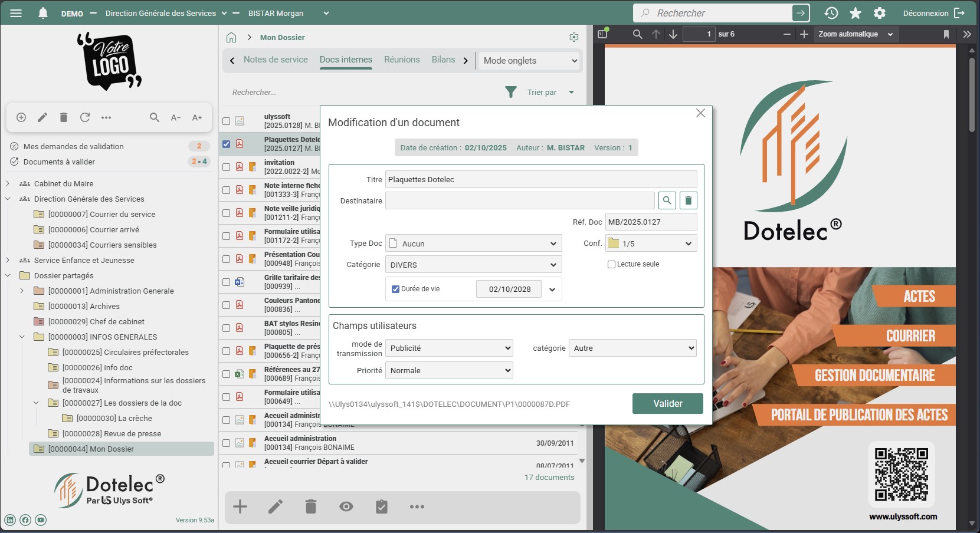
Task: Enable the Lecture seule checkbox
Action: (612, 264)
